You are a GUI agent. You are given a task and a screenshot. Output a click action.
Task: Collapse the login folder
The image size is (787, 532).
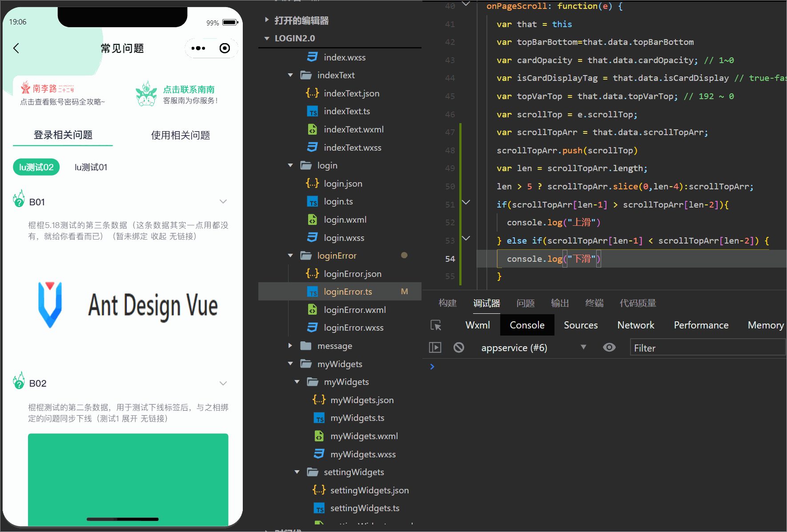click(x=290, y=165)
